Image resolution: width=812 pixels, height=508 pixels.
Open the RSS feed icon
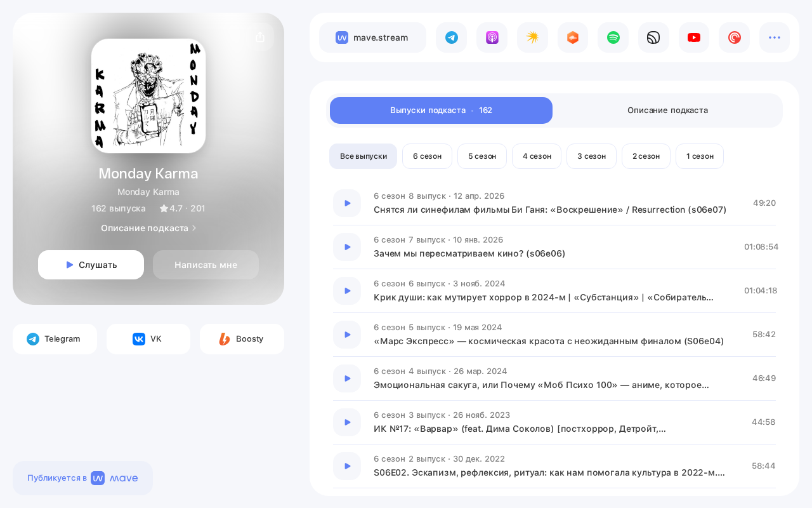[x=653, y=37]
